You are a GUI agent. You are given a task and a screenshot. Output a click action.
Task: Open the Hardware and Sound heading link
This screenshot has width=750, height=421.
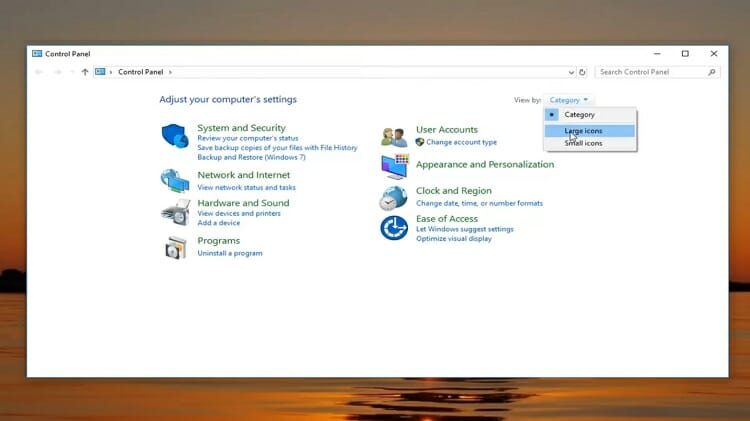243,203
